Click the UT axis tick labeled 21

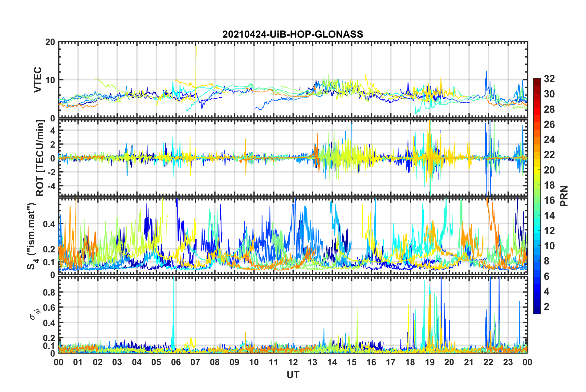(x=469, y=362)
